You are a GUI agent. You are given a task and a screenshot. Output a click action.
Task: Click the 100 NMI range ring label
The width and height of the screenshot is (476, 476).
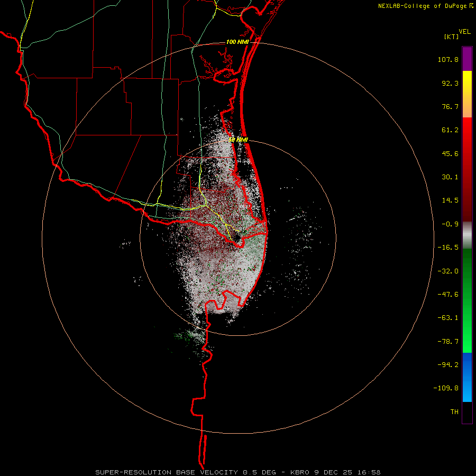pos(237,42)
